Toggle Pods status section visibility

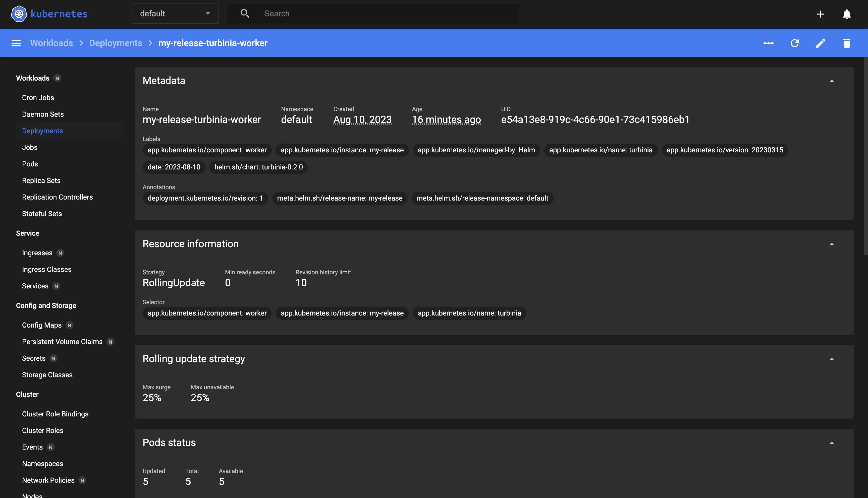click(832, 443)
